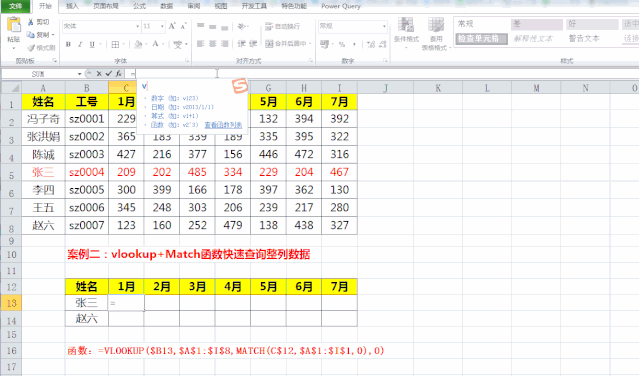The width and height of the screenshot is (639, 376).
Task: Increase indent in alignment group
Action: (x=253, y=44)
